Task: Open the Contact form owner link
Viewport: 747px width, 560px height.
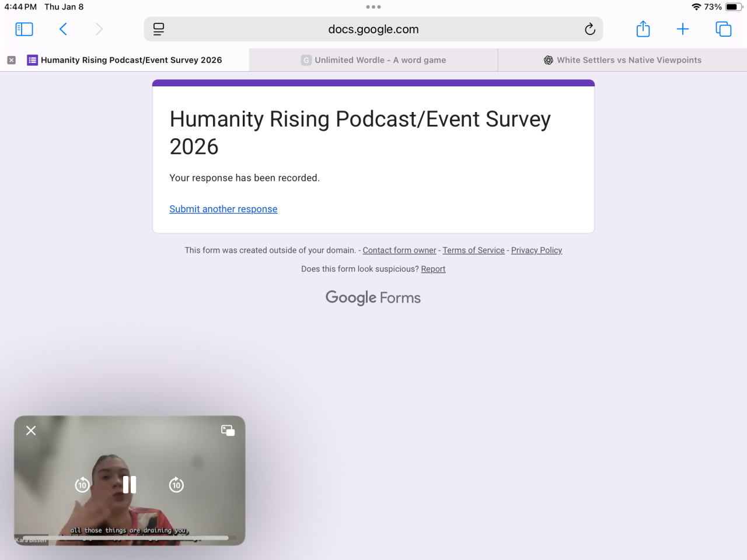Action: [x=399, y=250]
